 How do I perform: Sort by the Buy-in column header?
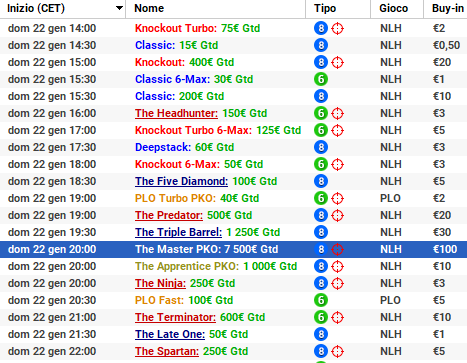448,8
